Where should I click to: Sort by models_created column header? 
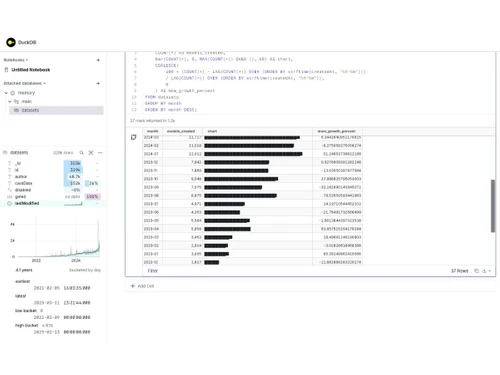(x=181, y=131)
